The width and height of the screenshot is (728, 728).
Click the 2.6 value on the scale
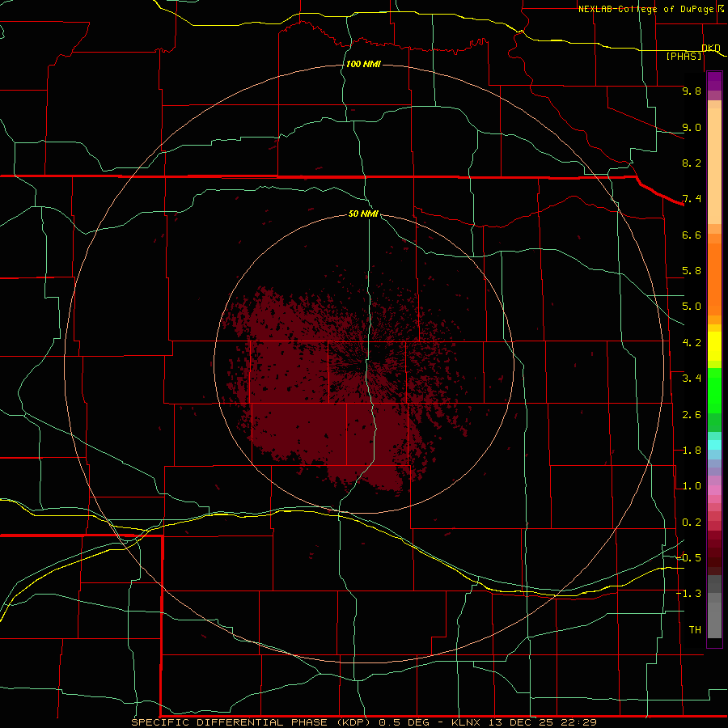point(692,415)
